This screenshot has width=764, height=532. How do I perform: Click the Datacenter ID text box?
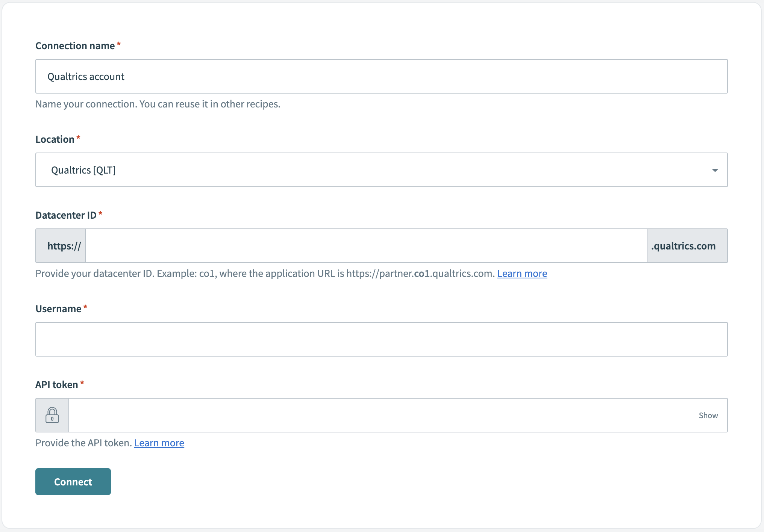(x=365, y=245)
